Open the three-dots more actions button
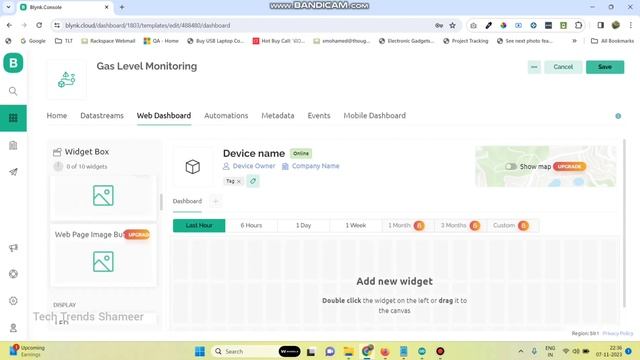Screen dimensions: 640x360 pyautogui.click(x=534, y=67)
